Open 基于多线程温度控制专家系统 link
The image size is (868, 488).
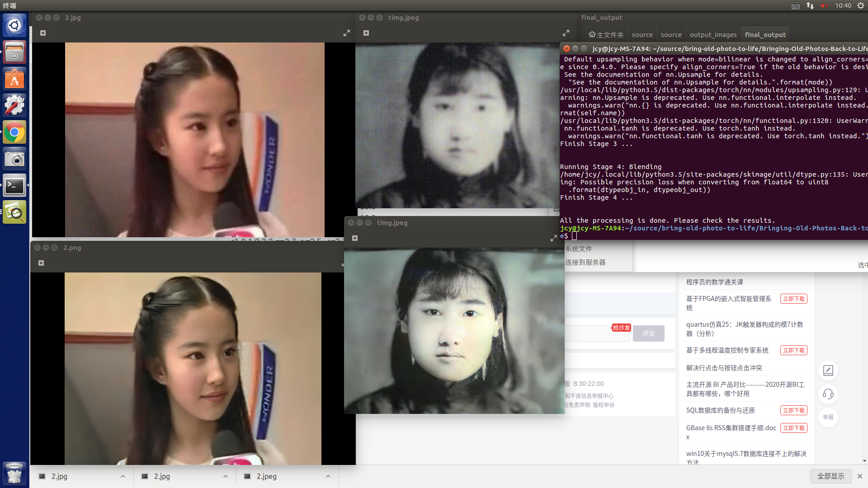pos(727,350)
